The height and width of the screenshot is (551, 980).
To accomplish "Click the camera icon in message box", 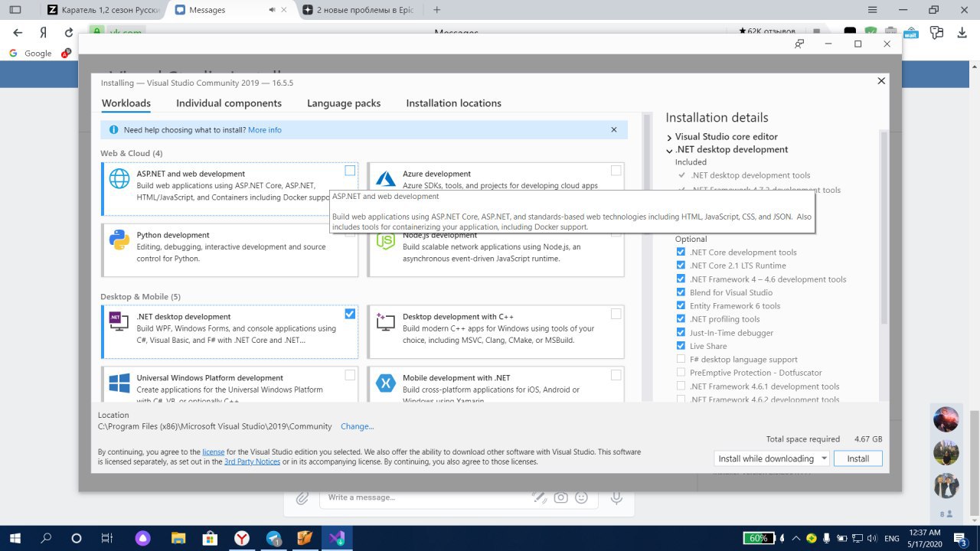I will 561,497.
